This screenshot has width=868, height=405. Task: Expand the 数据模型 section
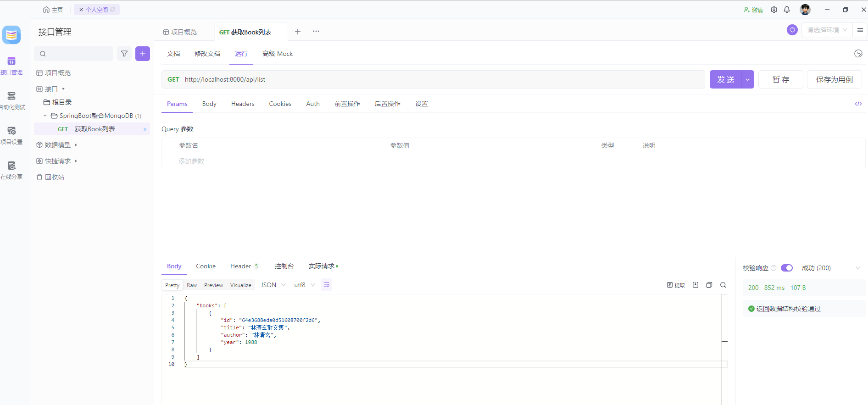coord(76,145)
